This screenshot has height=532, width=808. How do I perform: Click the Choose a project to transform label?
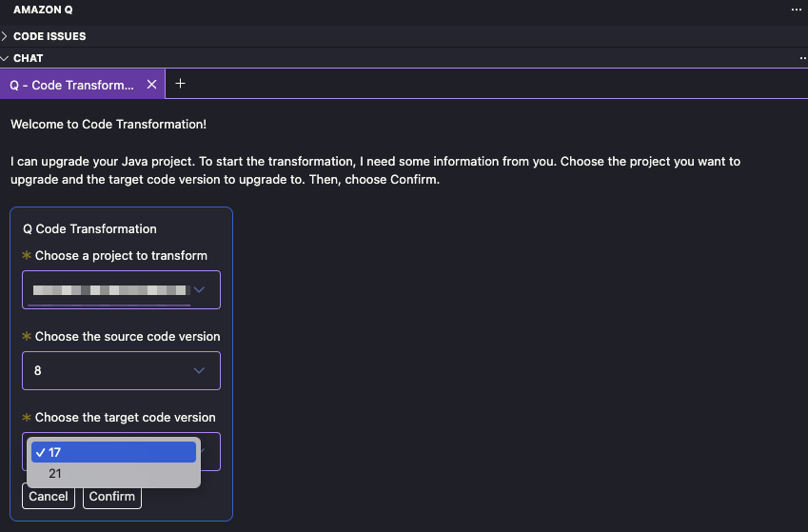(121, 255)
